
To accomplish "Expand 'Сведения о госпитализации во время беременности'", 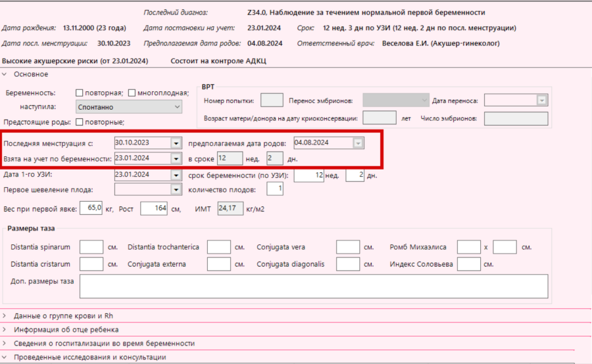I will [5, 343].
